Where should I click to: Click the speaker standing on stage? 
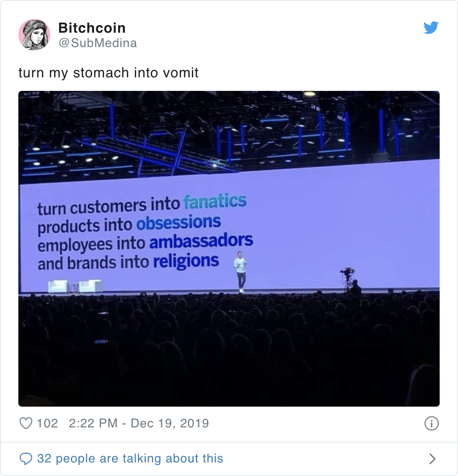pyautogui.click(x=241, y=272)
